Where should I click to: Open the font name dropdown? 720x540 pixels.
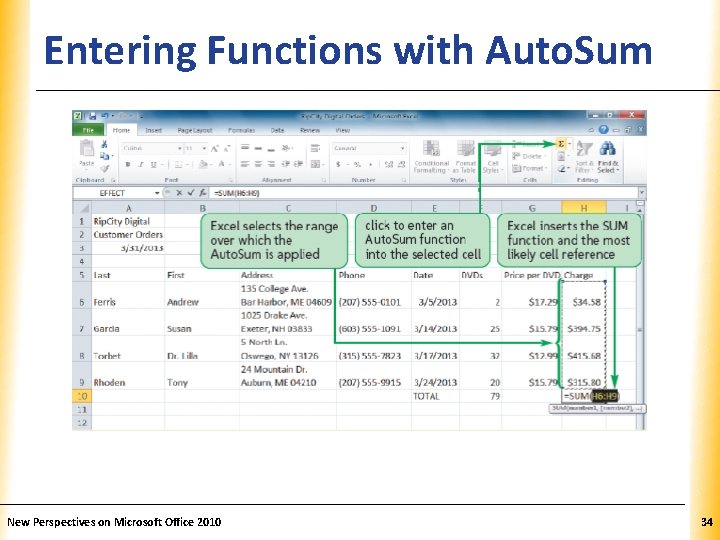[x=180, y=149]
